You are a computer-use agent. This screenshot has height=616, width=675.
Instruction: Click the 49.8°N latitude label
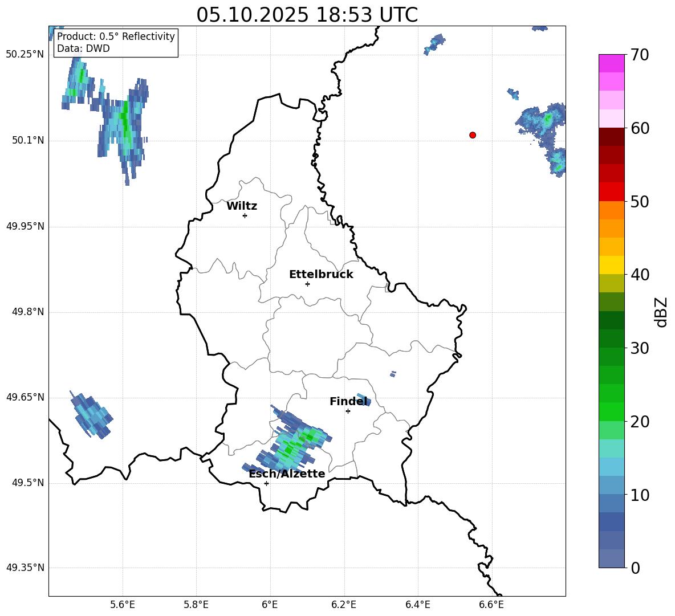(28, 312)
